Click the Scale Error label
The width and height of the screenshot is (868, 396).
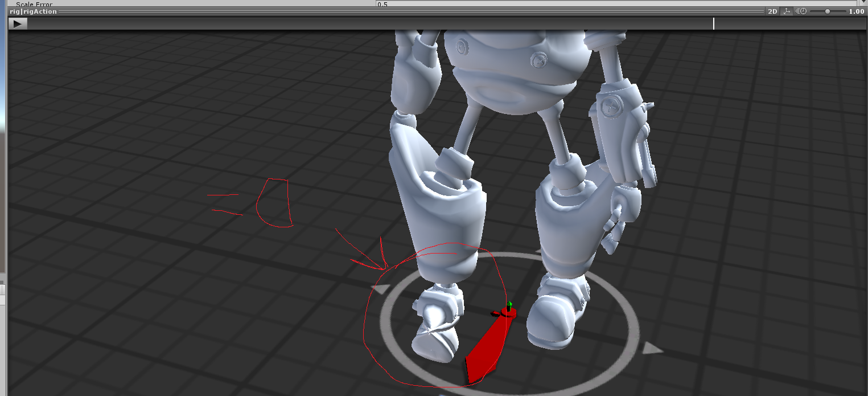[x=34, y=3]
